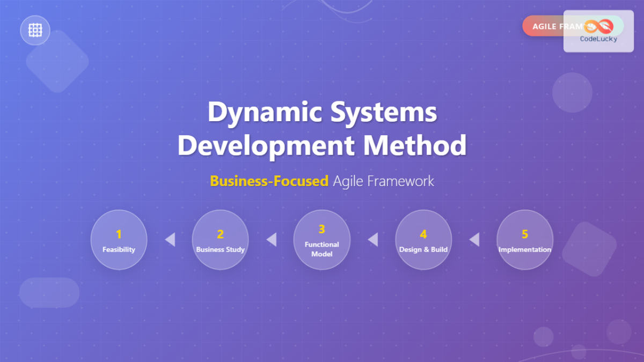The height and width of the screenshot is (362, 644).
Task: Click the arrow between Business Study and Functional Model
Action: [x=271, y=240]
